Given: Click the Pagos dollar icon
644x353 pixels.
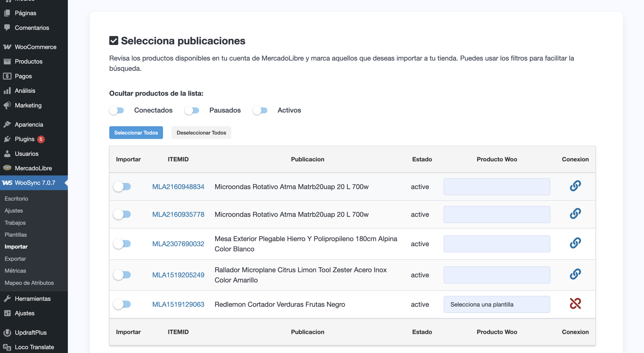Looking at the screenshot, I should pos(7,76).
